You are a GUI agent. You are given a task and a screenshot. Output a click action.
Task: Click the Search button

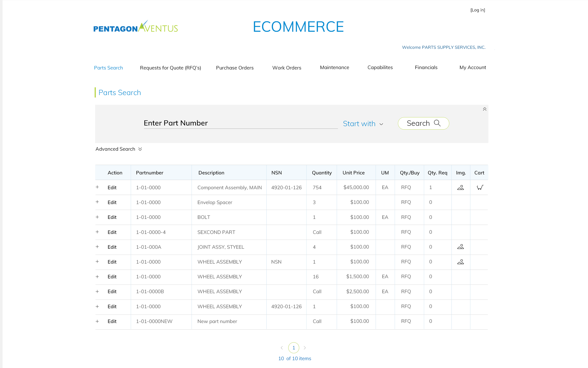click(x=423, y=123)
